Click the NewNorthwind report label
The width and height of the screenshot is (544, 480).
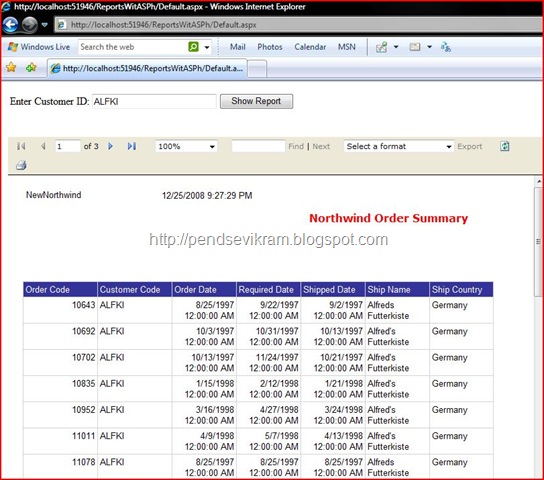pos(53,195)
